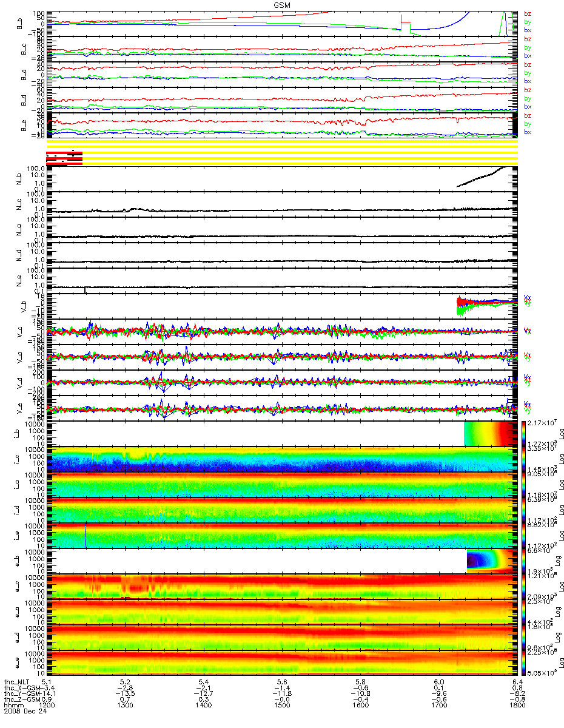
Task: Click the 5.05×10^2 color bar minimum value
Action: coord(542,673)
